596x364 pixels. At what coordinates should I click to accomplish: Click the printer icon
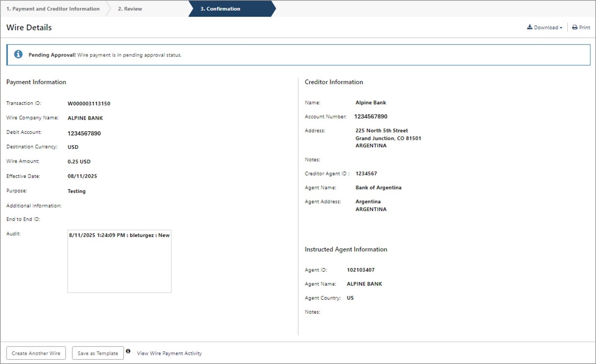[575, 28]
